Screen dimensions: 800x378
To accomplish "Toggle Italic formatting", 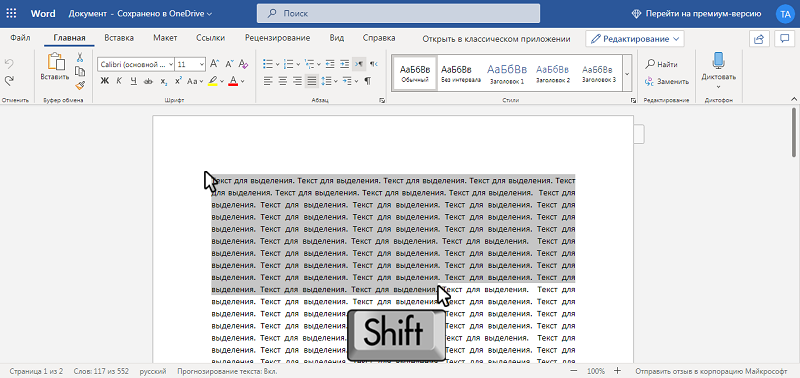I will [x=119, y=81].
